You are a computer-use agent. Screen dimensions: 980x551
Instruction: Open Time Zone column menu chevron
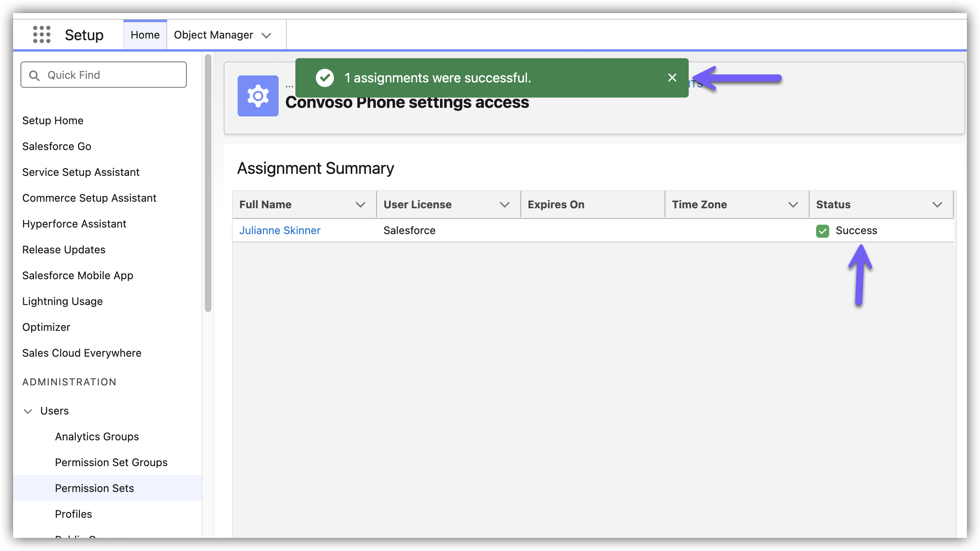click(793, 205)
